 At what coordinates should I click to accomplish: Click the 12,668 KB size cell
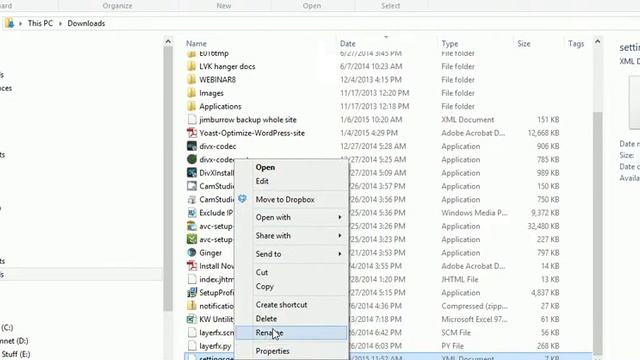point(543,133)
